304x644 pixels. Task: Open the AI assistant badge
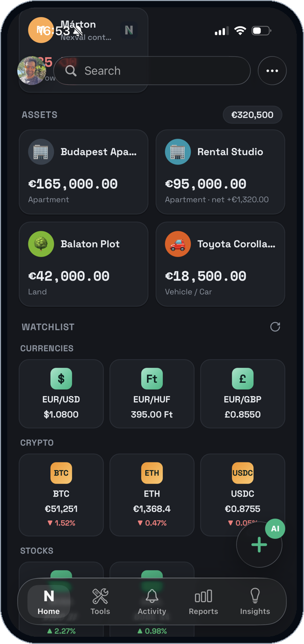point(275,529)
